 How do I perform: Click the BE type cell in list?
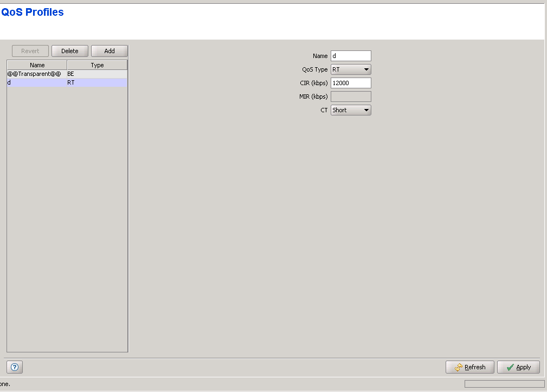click(x=96, y=73)
